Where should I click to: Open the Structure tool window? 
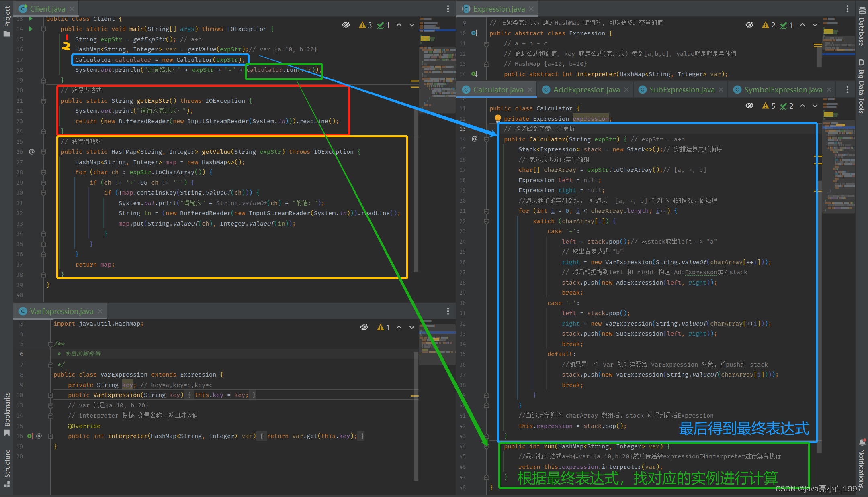point(7,468)
